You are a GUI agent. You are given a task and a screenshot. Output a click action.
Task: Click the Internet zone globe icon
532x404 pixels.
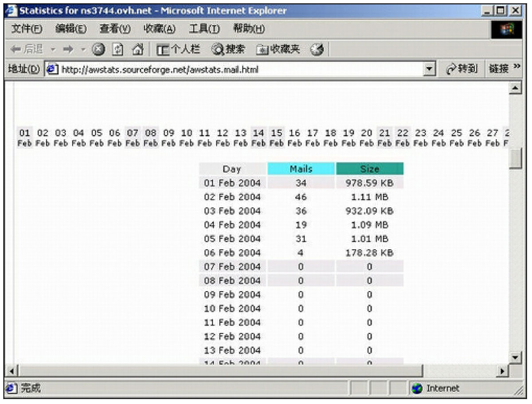417,388
